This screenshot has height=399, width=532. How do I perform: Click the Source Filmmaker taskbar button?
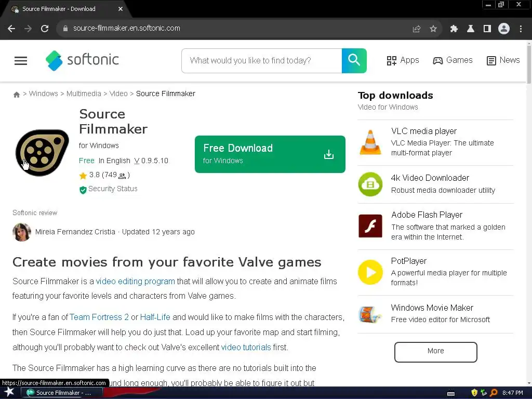click(x=61, y=393)
